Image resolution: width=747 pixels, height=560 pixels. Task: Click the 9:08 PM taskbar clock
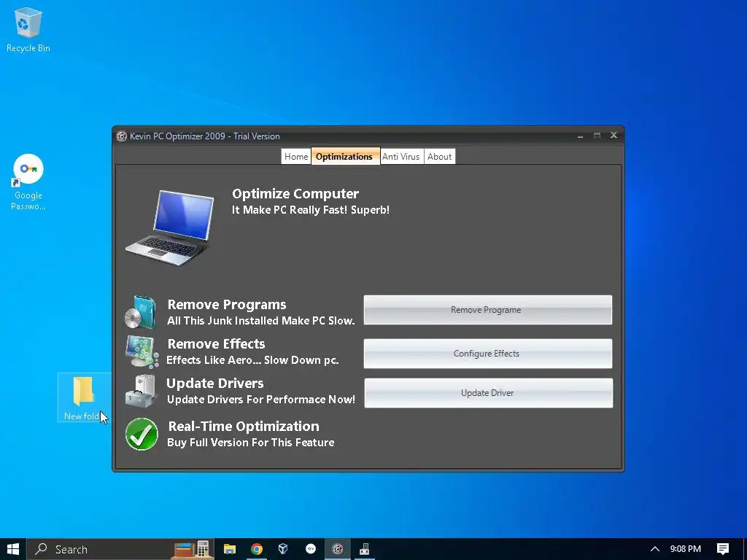[686, 549]
